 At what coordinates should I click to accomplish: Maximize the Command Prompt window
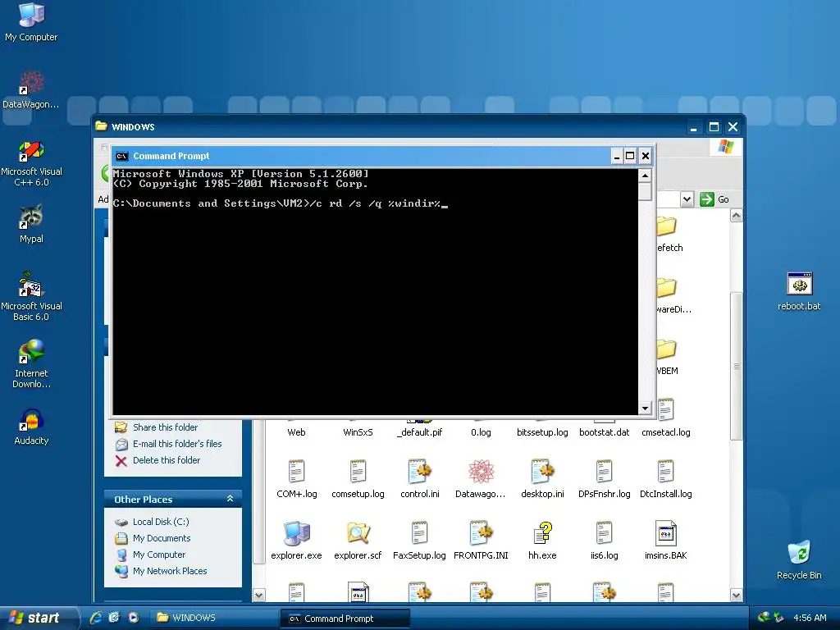631,156
